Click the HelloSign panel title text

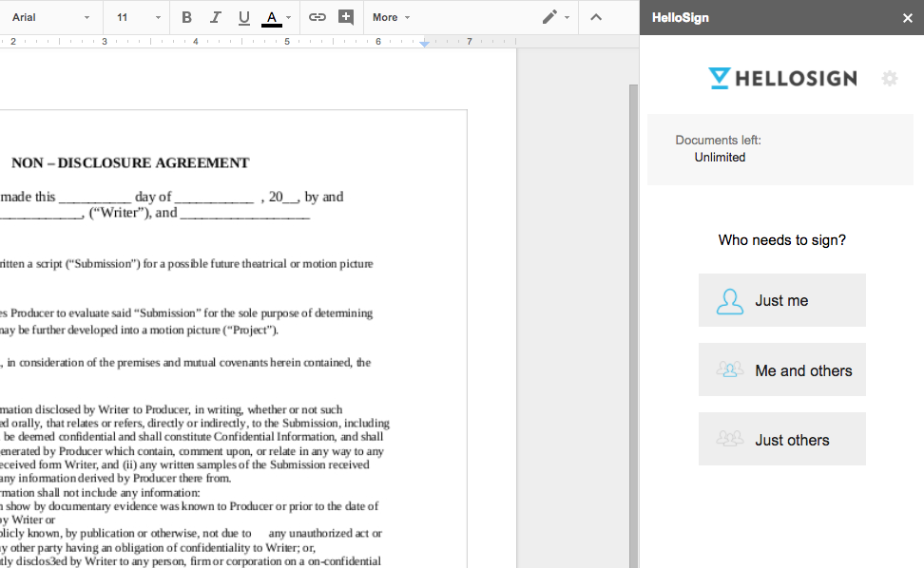(680, 18)
